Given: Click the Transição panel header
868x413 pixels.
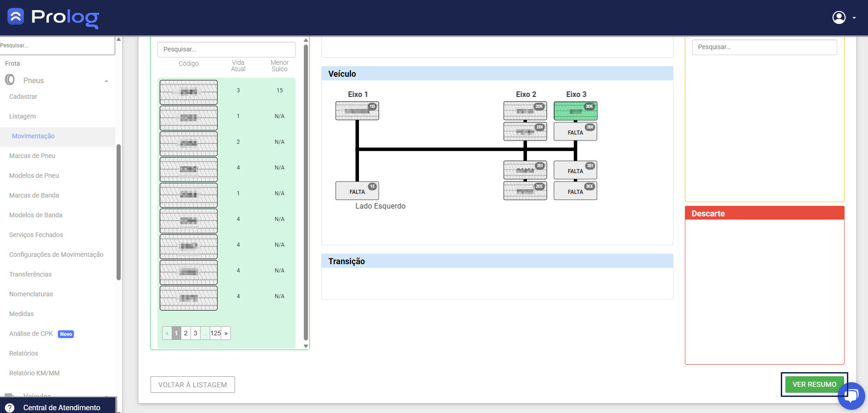Looking at the screenshot, I should (x=497, y=261).
